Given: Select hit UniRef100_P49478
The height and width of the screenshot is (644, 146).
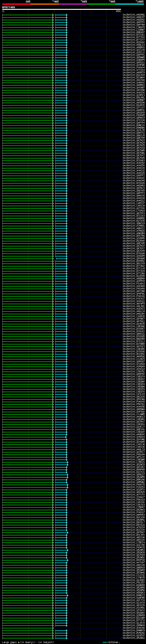Looking at the screenshot, I should (x=133, y=547).
